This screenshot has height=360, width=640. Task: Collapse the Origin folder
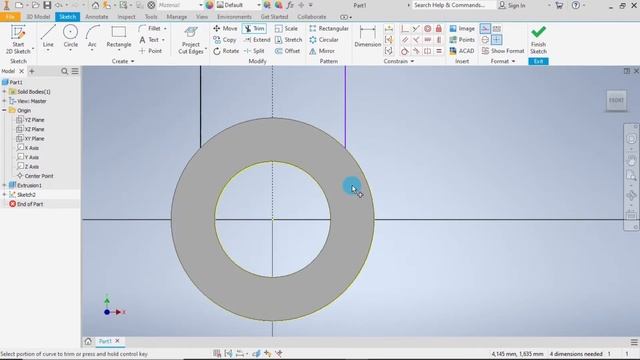point(4,110)
